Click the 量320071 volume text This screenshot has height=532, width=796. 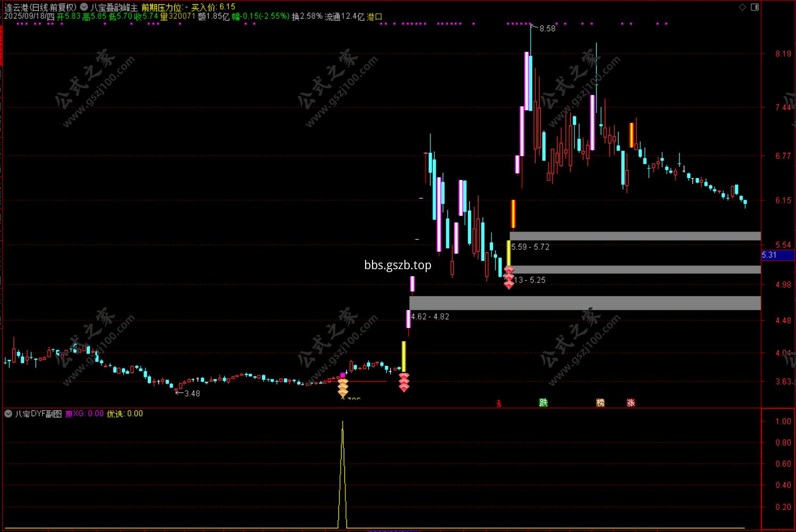click(x=177, y=16)
